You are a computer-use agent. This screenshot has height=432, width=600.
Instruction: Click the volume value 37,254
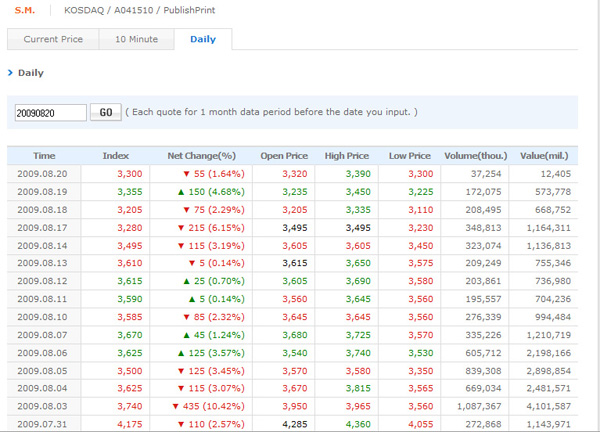click(x=486, y=174)
